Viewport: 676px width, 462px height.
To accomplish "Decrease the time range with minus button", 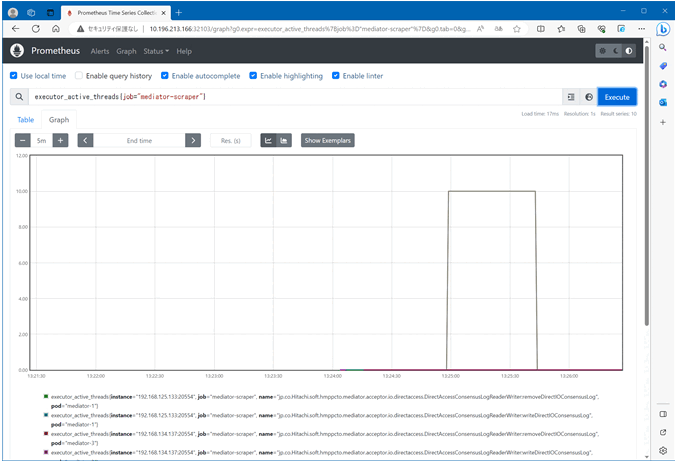I will pyautogui.click(x=23, y=141).
